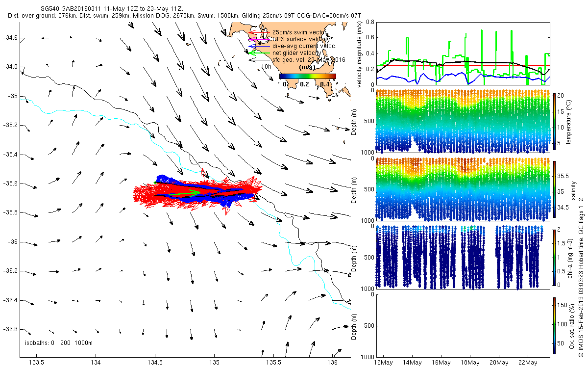588x368 pixels.
Task: Click the chl-a depth-section plot
Action: click(463, 257)
